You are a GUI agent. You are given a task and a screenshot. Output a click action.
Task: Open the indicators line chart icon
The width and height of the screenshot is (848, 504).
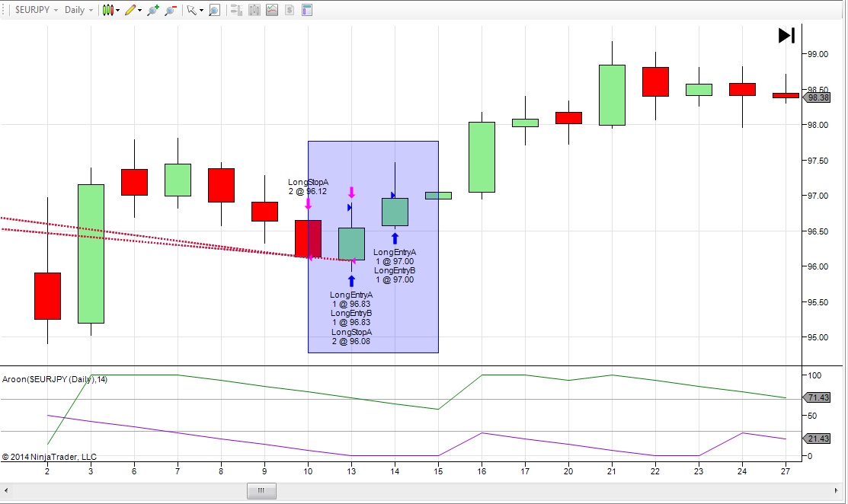tap(272, 10)
